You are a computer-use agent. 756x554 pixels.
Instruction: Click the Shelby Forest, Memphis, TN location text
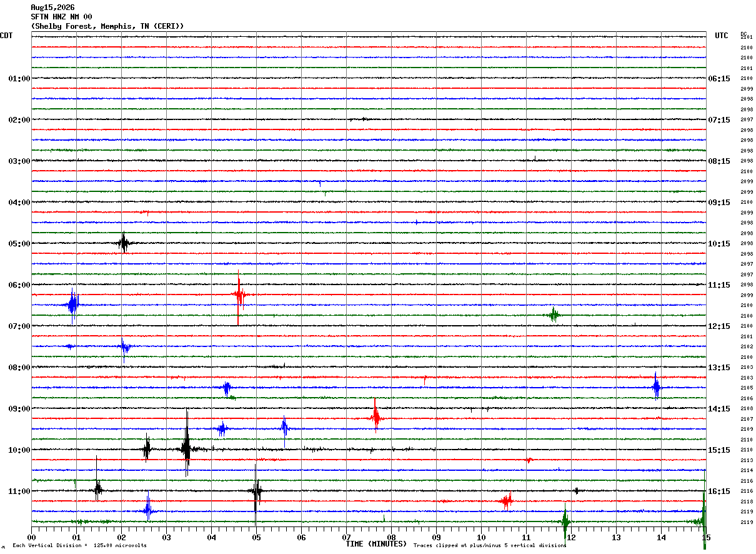[107, 26]
